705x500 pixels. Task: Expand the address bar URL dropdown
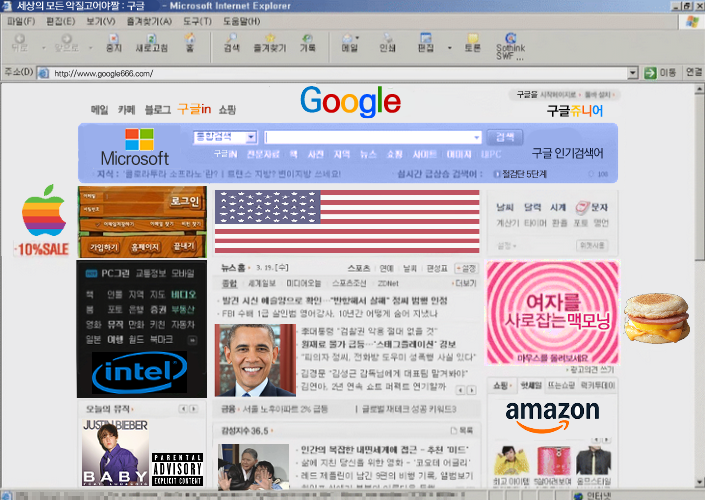point(633,73)
